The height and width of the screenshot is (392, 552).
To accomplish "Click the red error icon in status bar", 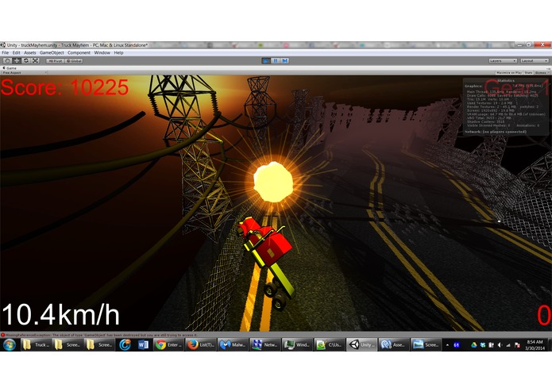I will coord(3,335).
